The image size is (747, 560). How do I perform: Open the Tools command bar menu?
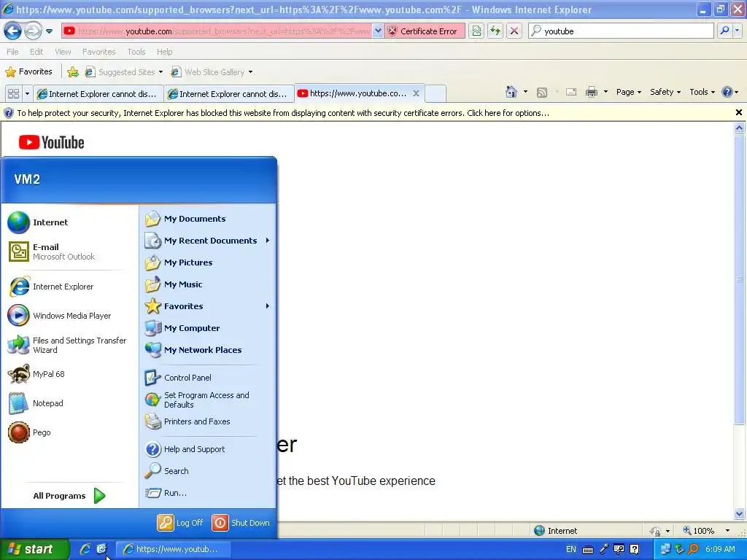703,92
